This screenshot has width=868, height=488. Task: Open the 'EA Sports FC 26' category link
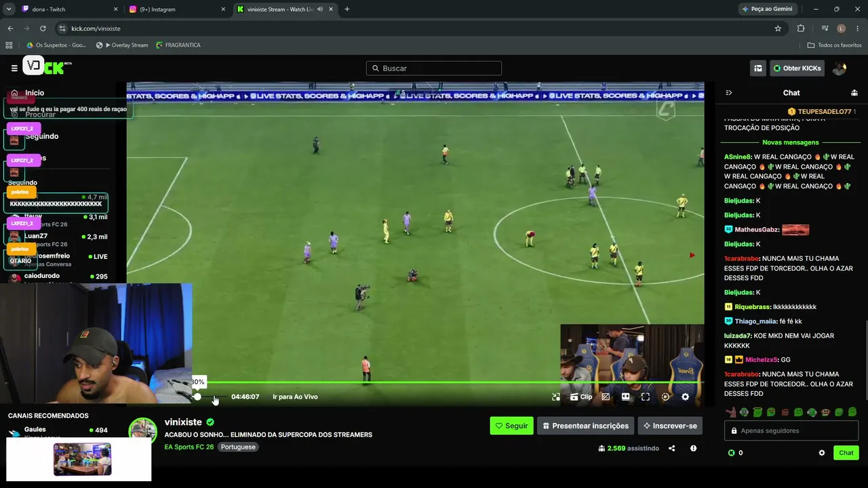(189, 447)
